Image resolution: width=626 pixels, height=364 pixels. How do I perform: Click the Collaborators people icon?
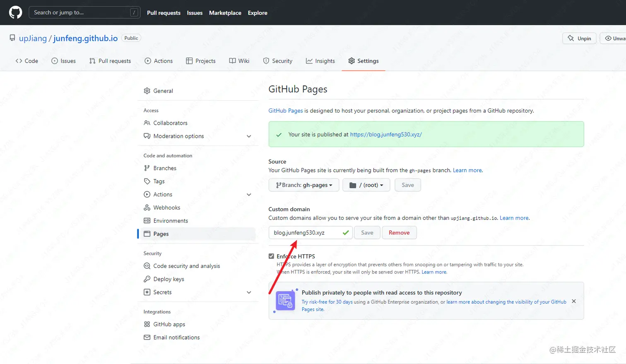click(147, 123)
